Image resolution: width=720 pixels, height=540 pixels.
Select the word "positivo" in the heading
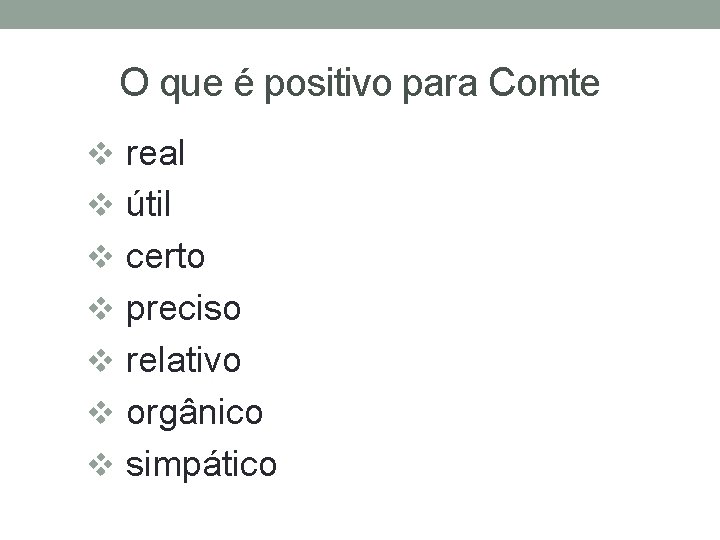tap(328, 84)
